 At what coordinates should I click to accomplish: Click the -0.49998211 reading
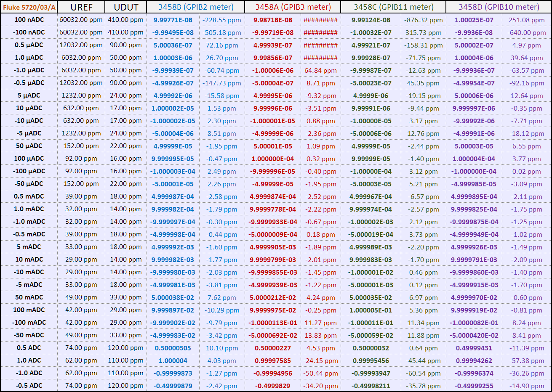tap(371, 386)
